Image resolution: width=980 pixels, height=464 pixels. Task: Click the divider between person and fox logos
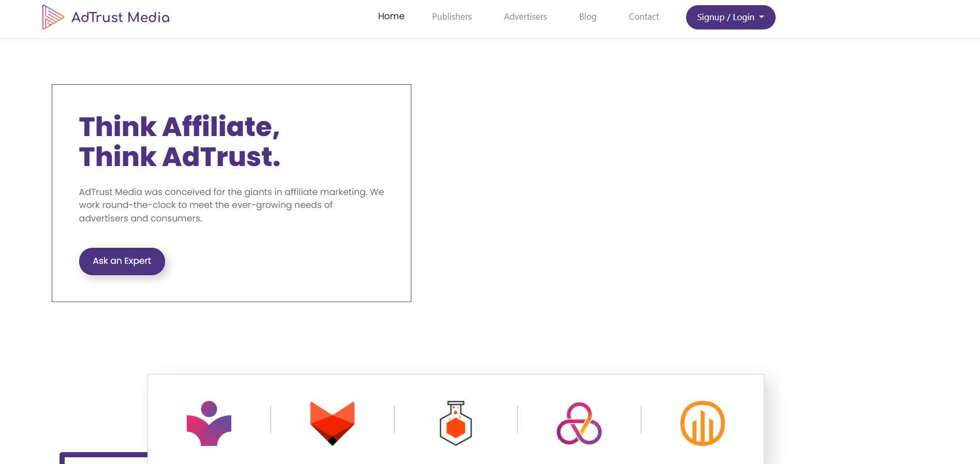[x=271, y=419]
